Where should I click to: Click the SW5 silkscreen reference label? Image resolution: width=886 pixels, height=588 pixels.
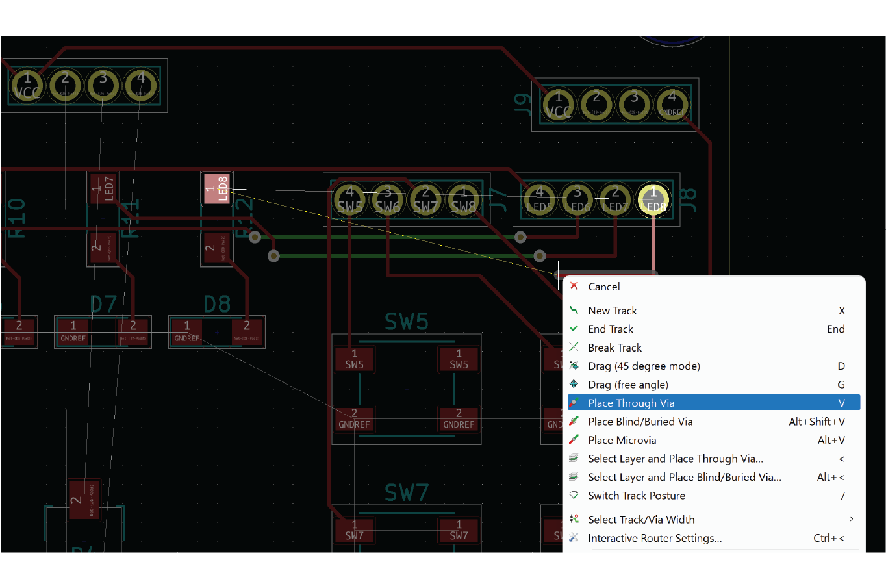[x=407, y=322]
